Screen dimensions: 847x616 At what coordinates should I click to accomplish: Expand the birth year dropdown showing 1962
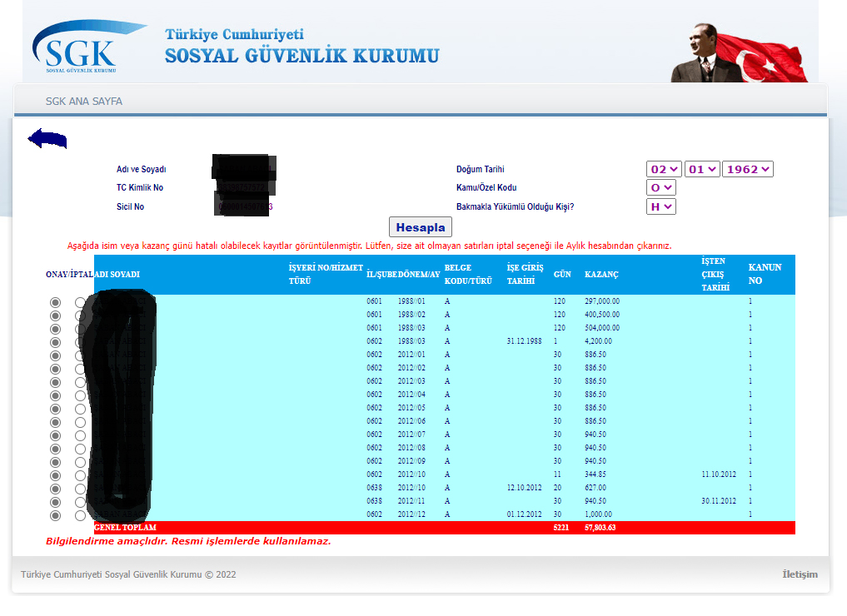point(747,169)
